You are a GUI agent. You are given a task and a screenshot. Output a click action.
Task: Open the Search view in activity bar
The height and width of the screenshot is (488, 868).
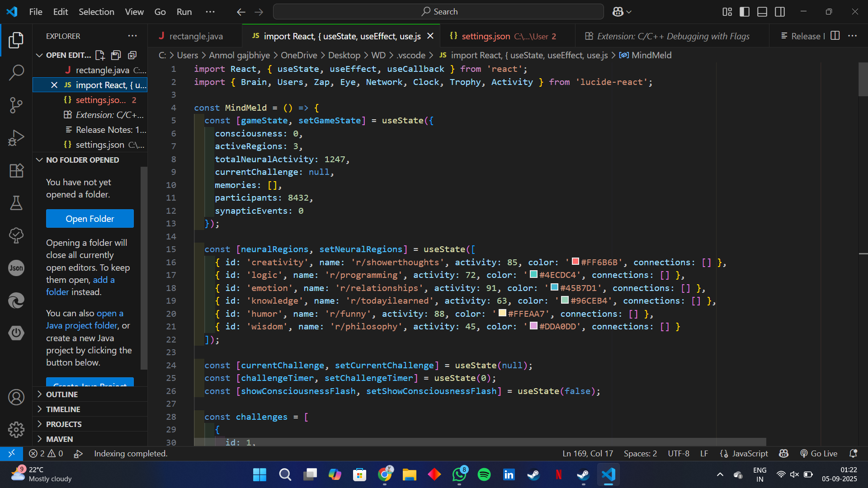pyautogui.click(x=16, y=72)
